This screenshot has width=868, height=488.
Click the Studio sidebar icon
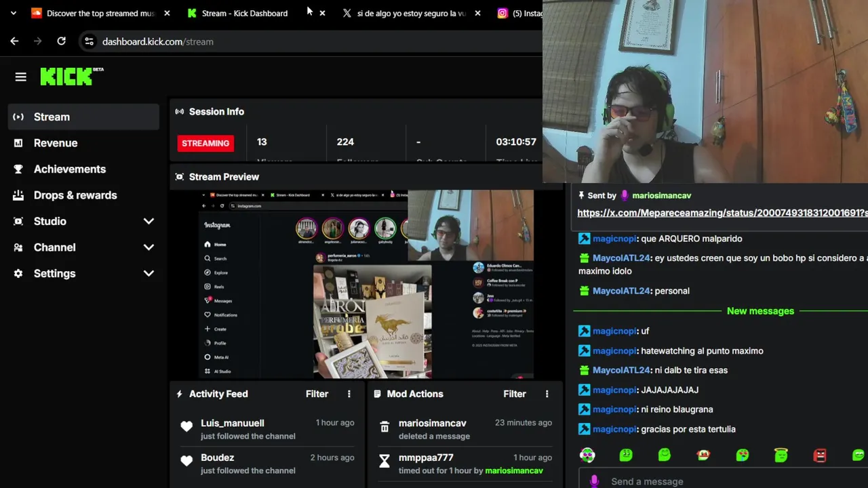tap(18, 221)
